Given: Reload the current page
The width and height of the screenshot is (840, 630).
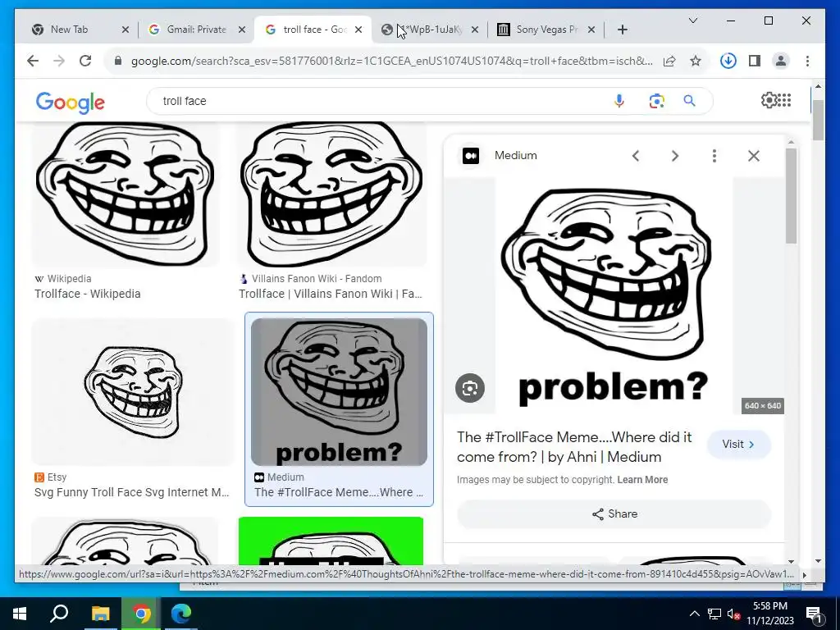Looking at the screenshot, I should pyautogui.click(x=85, y=61).
